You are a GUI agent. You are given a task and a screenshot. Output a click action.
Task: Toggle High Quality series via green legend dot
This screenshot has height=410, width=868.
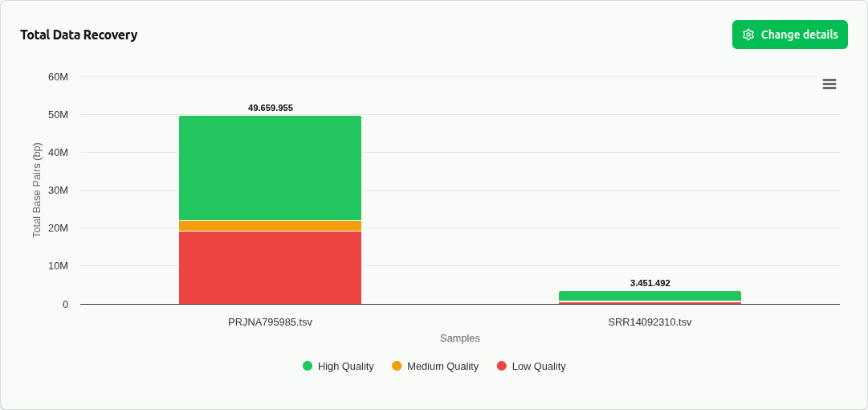coord(308,366)
